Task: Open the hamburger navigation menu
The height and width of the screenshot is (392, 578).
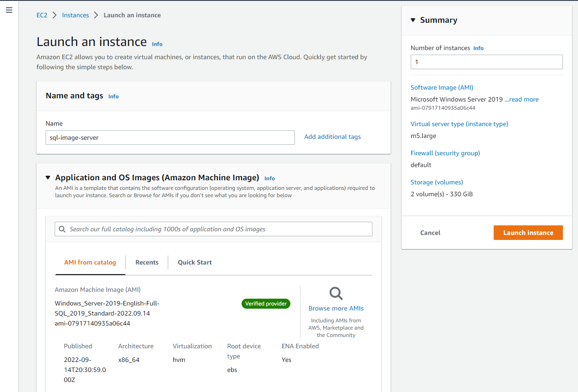Action: click(9, 10)
